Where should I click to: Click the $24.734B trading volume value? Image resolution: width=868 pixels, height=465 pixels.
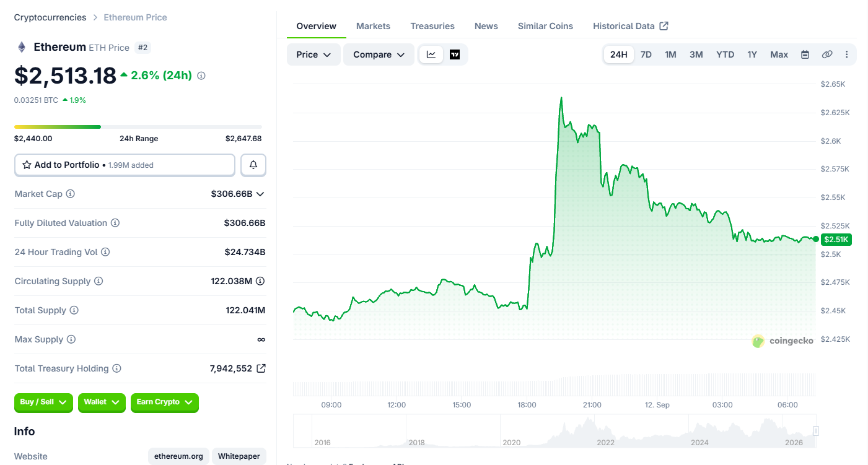(245, 252)
